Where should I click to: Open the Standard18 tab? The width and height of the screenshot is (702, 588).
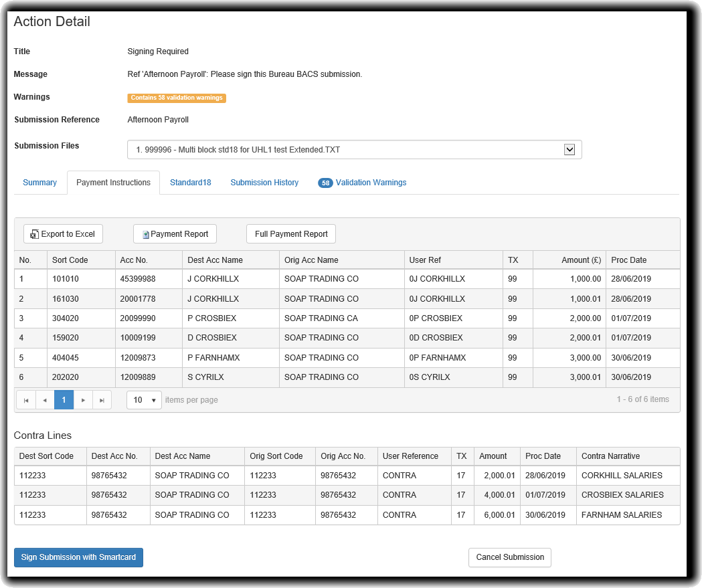click(190, 183)
